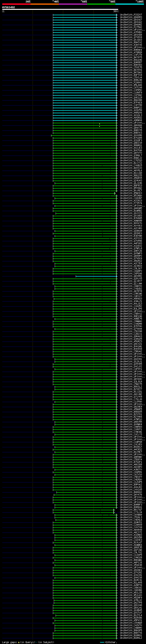
Task: Open hit UniRef100_B8AT02
Action: [x=131, y=42]
